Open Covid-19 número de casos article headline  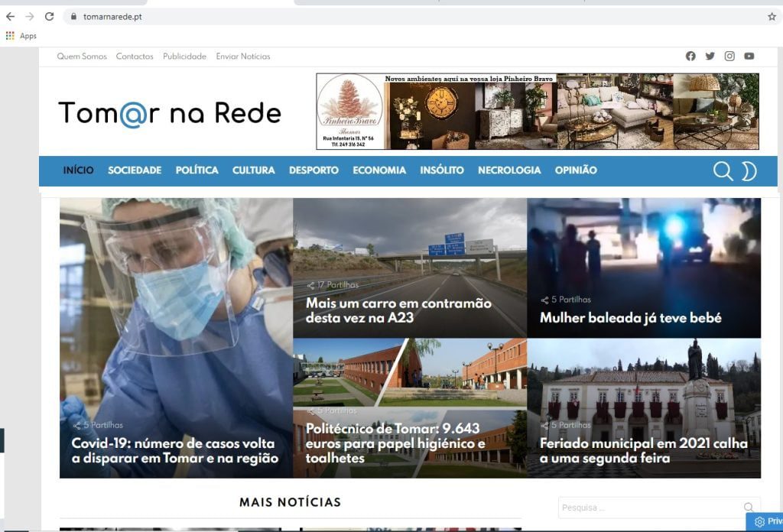pos(175,451)
